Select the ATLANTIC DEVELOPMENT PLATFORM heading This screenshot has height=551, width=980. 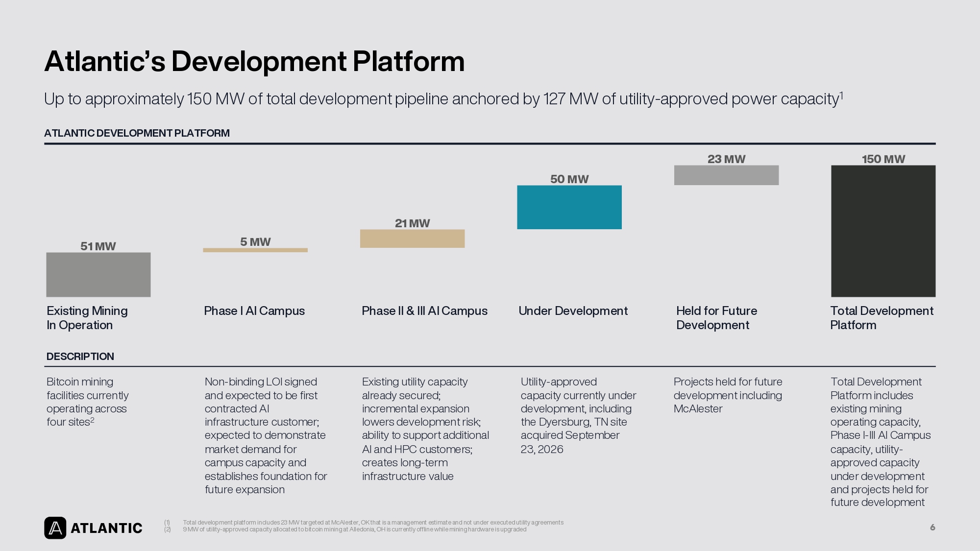tap(137, 133)
